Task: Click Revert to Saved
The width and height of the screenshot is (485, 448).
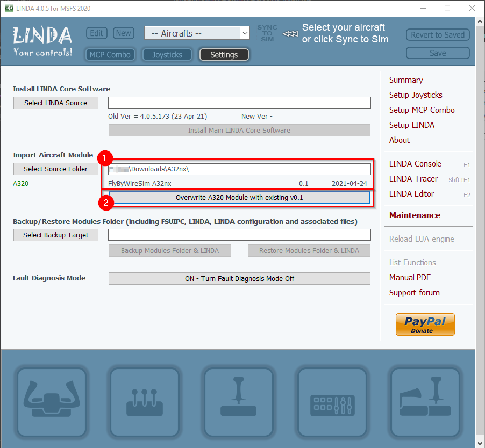Action: (438, 34)
